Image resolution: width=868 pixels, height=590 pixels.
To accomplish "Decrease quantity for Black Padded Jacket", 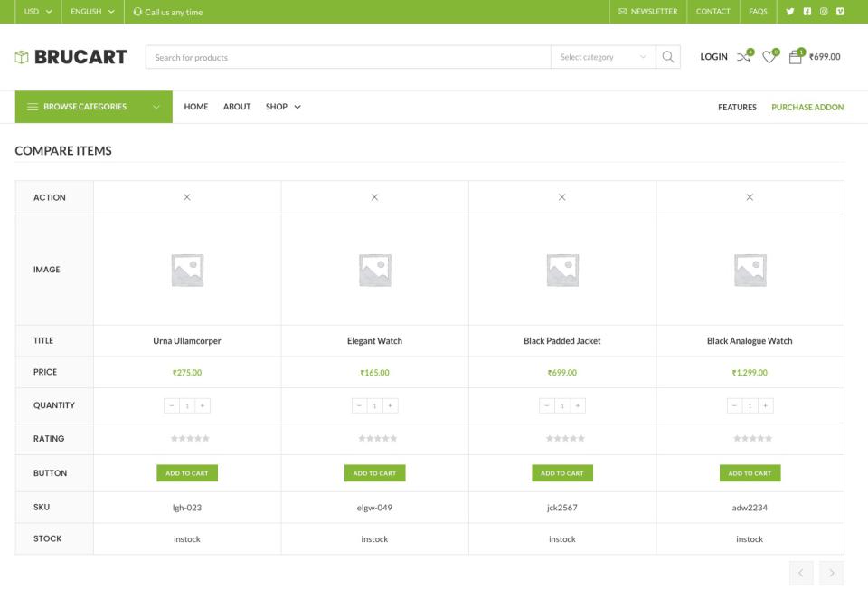I will (x=547, y=405).
